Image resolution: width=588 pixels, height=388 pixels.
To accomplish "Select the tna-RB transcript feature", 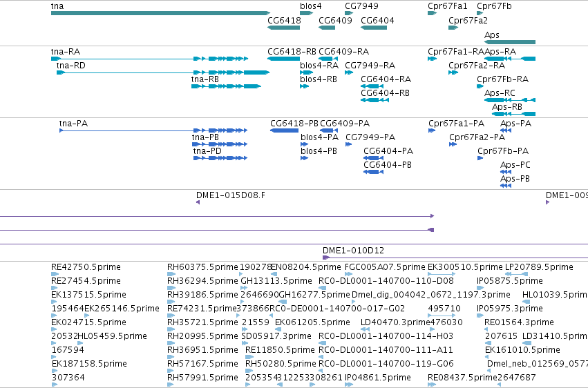I will [226, 86].
